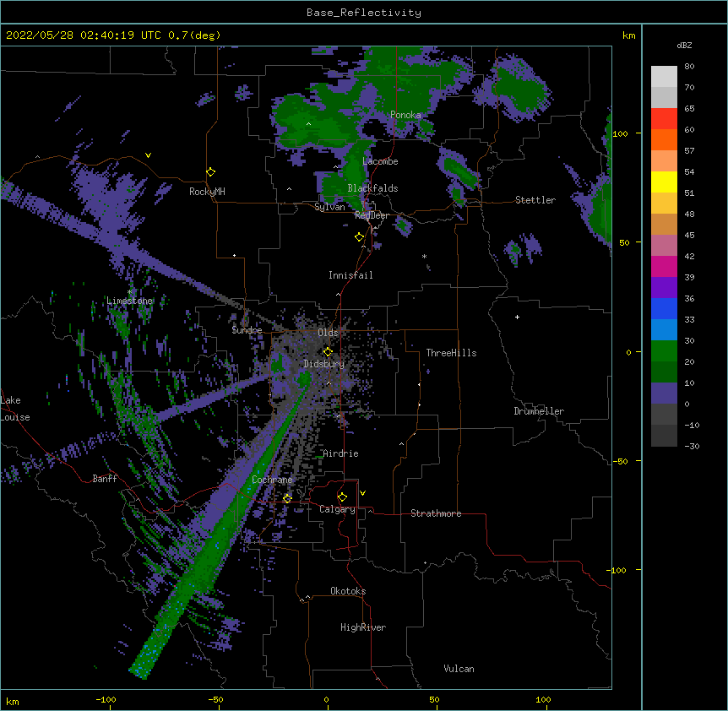
Task: Click the km unit label at bottom left
Action: coord(13,702)
